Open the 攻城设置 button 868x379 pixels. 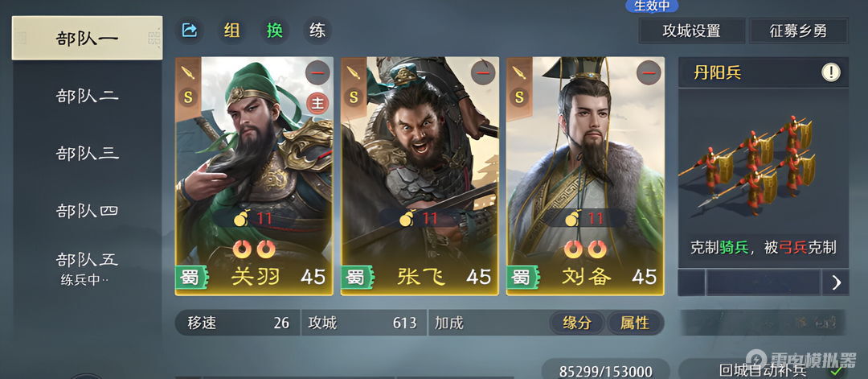coord(691,31)
